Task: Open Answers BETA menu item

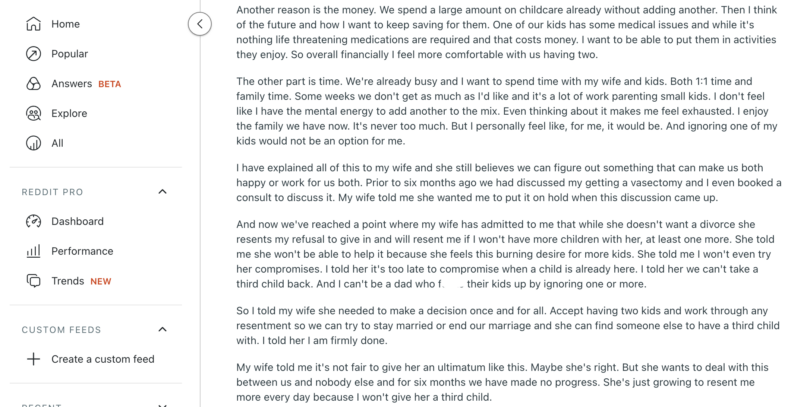Action: 95,83
